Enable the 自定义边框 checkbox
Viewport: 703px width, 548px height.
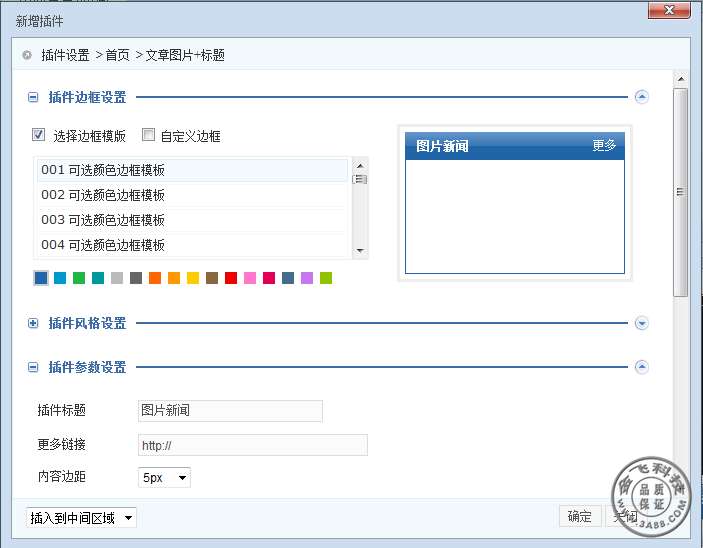(148, 135)
